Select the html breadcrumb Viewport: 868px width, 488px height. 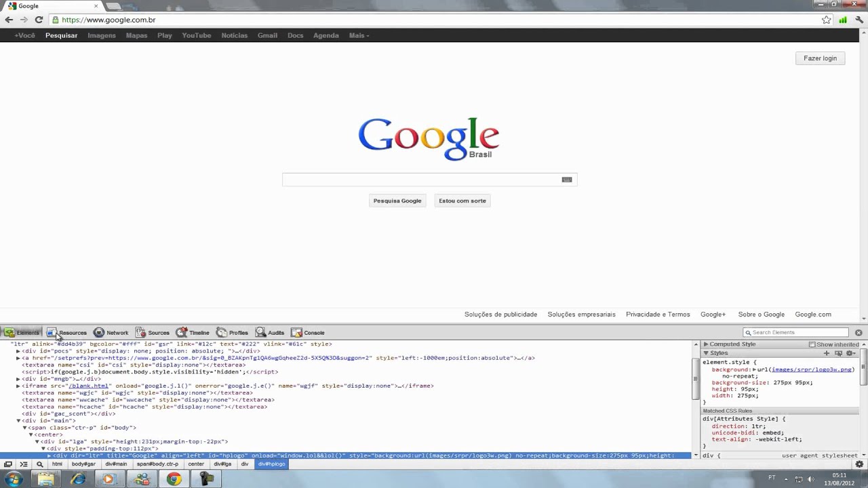[57, 464]
